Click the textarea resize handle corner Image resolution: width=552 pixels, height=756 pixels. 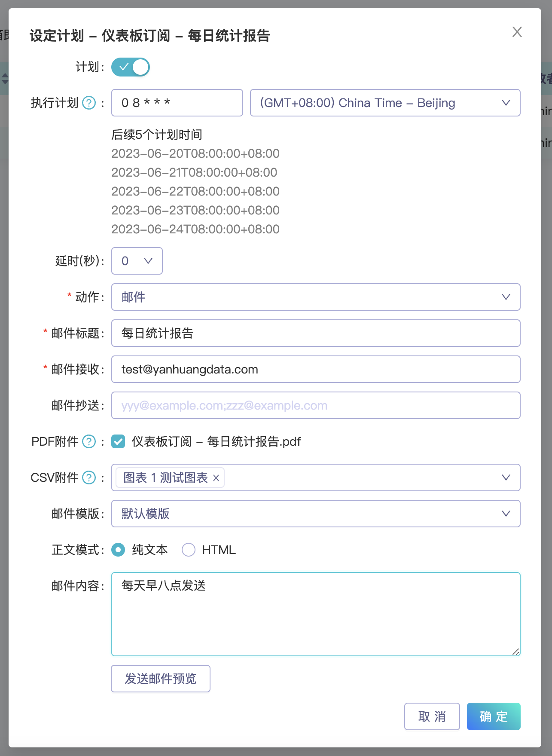516,652
